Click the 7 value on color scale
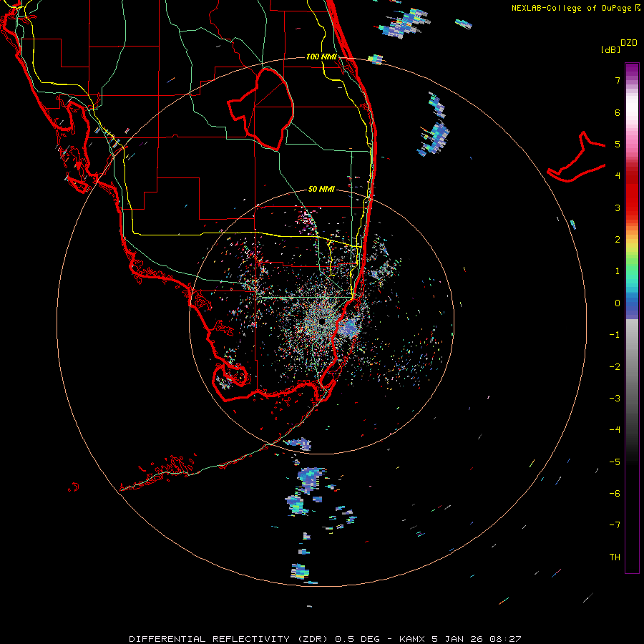The width and height of the screenshot is (644, 644). (617, 80)
